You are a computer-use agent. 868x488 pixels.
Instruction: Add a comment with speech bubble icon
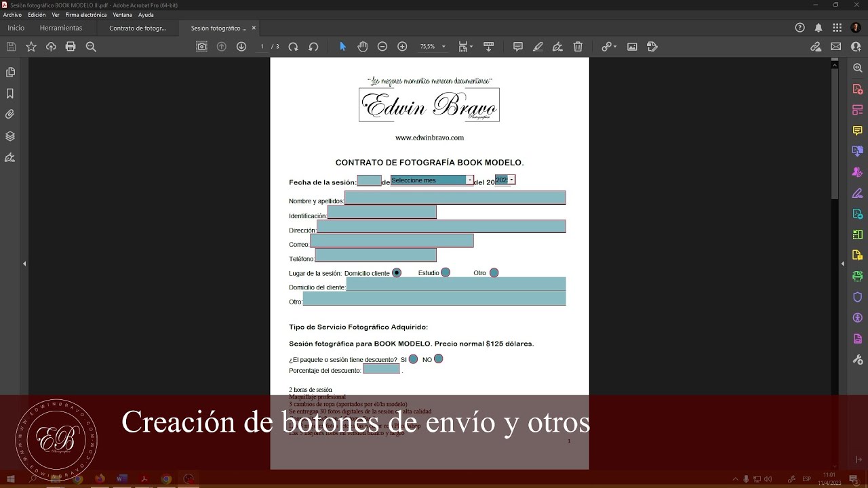point(518,47)
